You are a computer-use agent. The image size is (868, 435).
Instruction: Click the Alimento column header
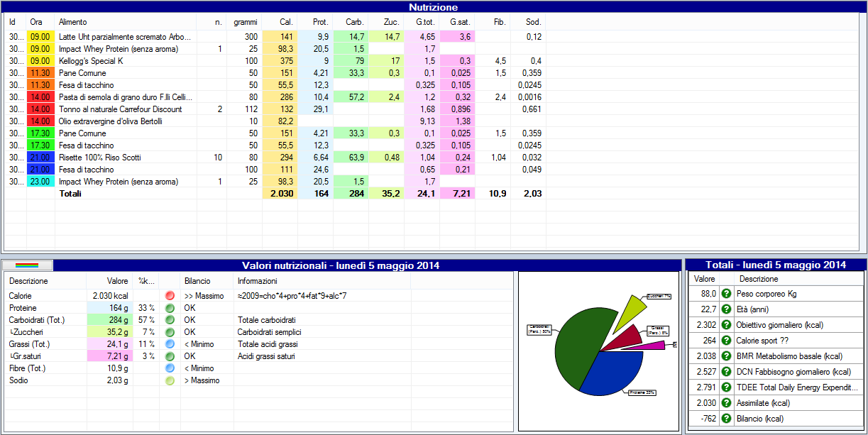coord(73,22)
